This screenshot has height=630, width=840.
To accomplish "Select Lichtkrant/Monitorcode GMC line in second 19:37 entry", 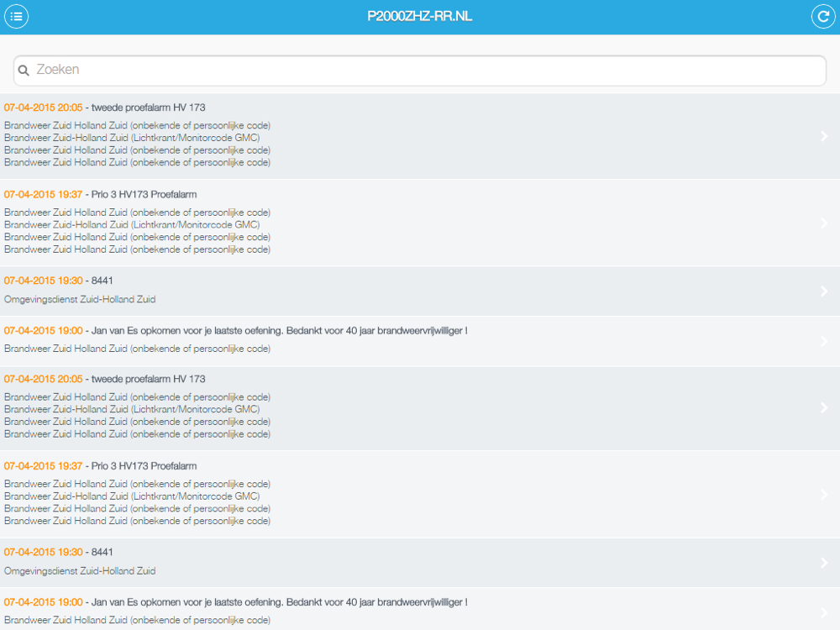I will pos(132,496).
